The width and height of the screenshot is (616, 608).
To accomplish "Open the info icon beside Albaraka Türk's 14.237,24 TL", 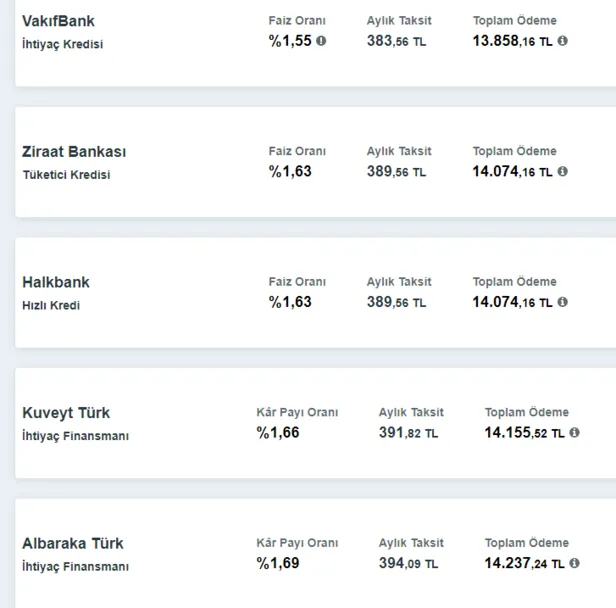I will (575, 563).
